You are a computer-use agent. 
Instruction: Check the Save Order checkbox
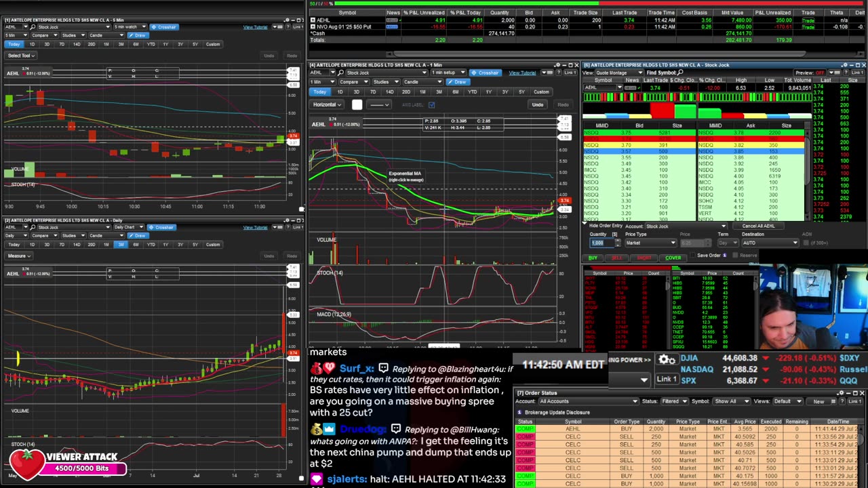pyautogui.click(x=693, y=256)
